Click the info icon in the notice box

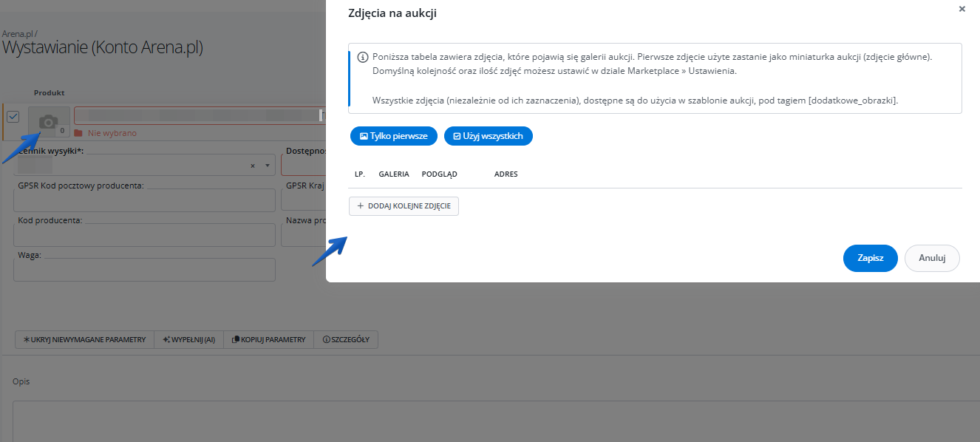coord(362,57)
